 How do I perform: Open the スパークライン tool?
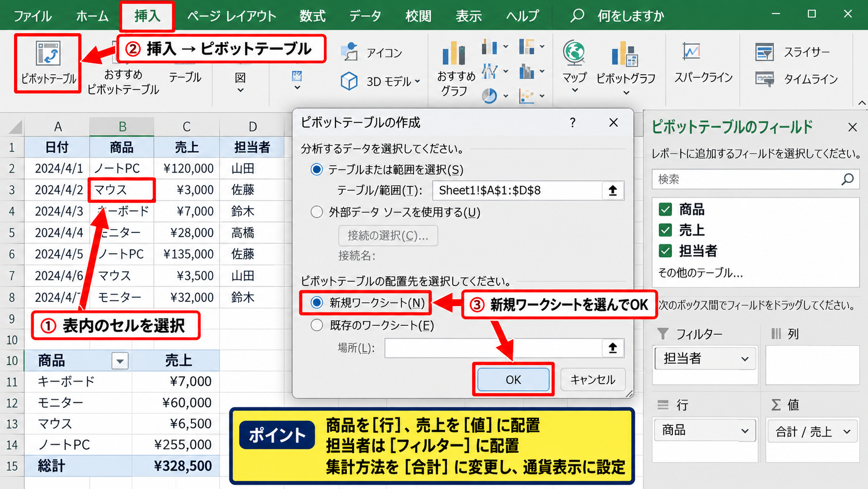click(x=703, y=62)
